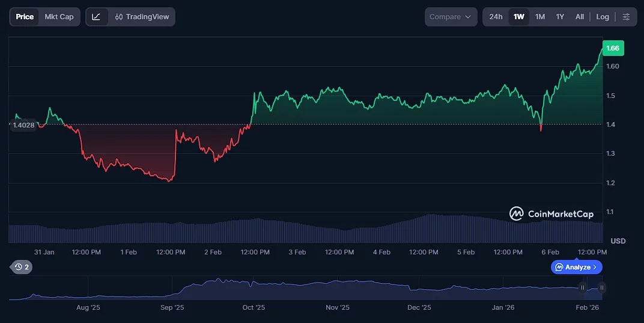This screenshot has width=644, height=323.
Task: Click the CoinMarketCap watermark logo
Action: 551,214
